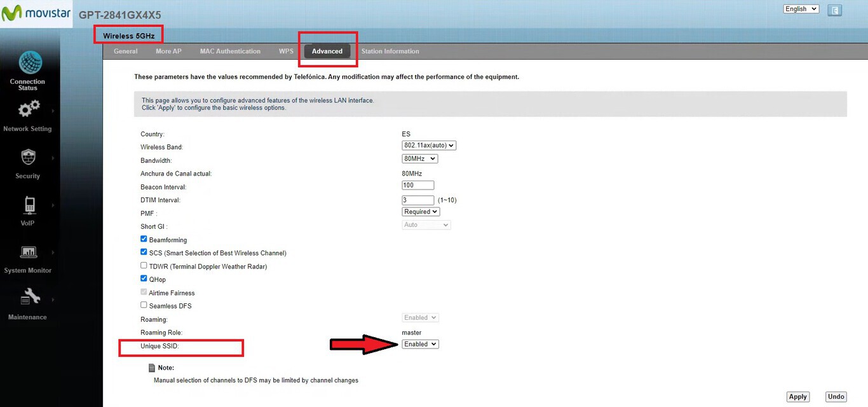Click the Airtime Fairness checkbox
The width and height of the screenshot is (868, 407).
(x=144, y=292)
